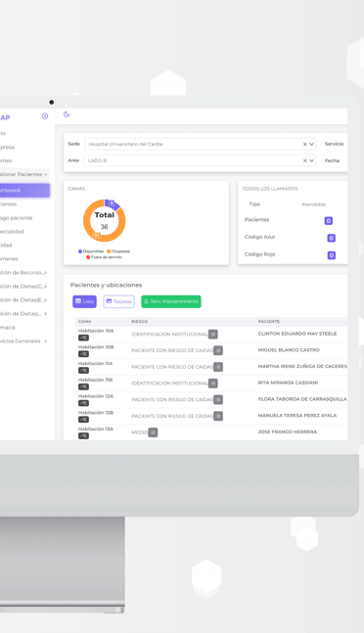
Task: Open risk details icon for Habitación 10B
Action: click(x=218, y=350)
